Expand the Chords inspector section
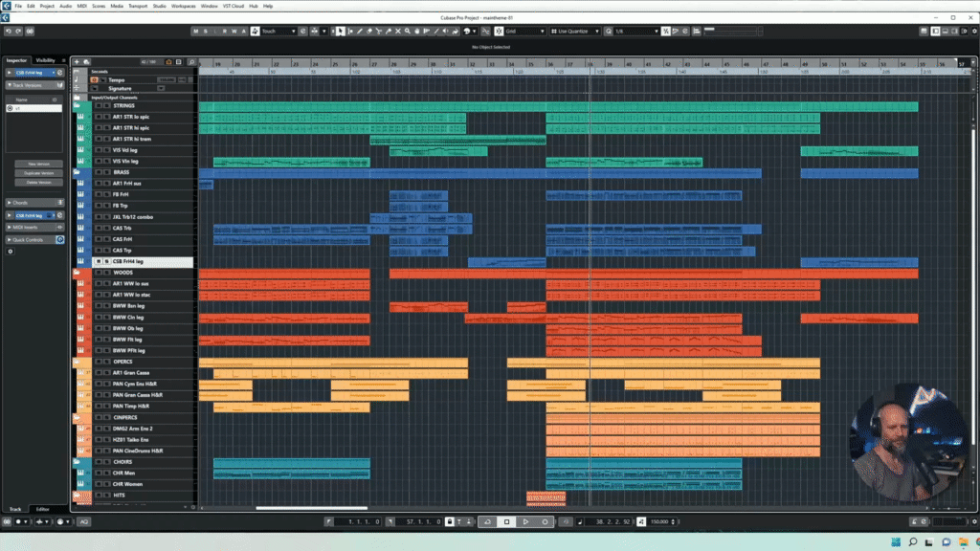The image size is (980, 551). click(x=9, y=203)
